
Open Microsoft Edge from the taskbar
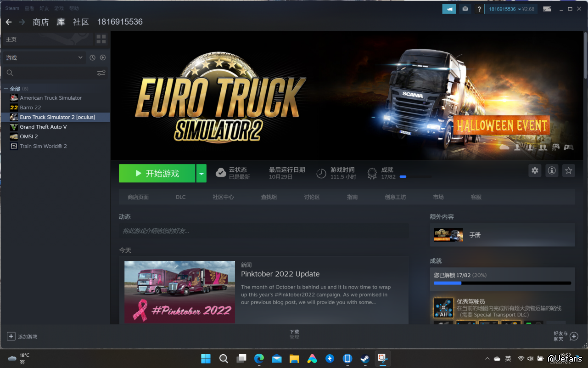pyautogui.click(x=259, y=358)
